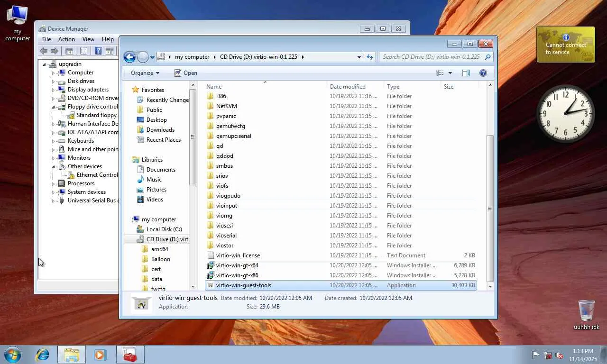Collapse the Floppy drive controllers node
The height and width of the screenshot is (364, 607).
(54, 107)
